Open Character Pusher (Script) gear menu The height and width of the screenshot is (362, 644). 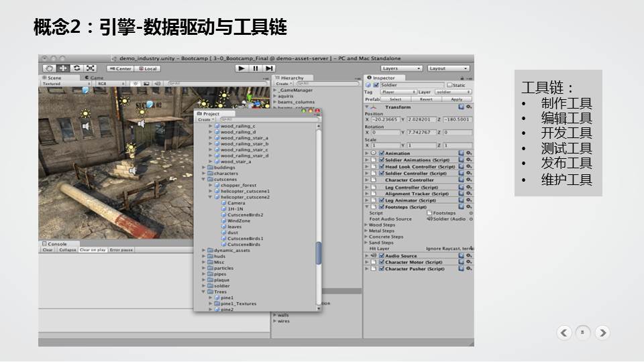pos(469,269)
